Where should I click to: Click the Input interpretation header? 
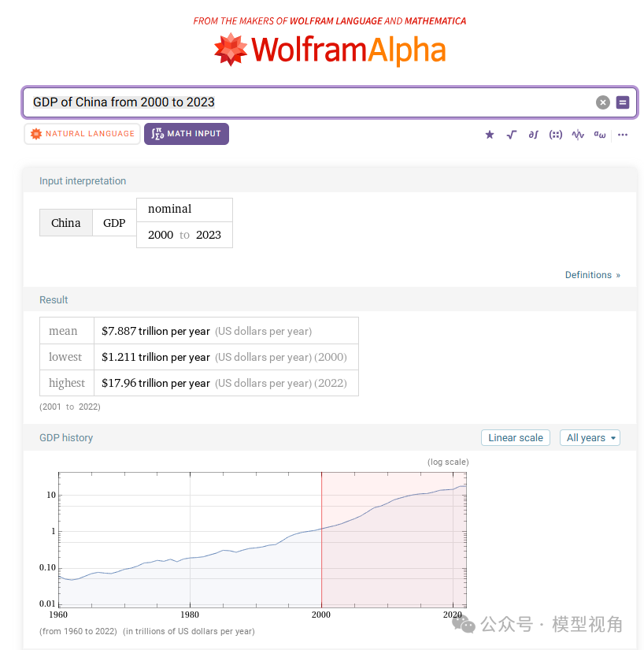[x=83, y=181]
